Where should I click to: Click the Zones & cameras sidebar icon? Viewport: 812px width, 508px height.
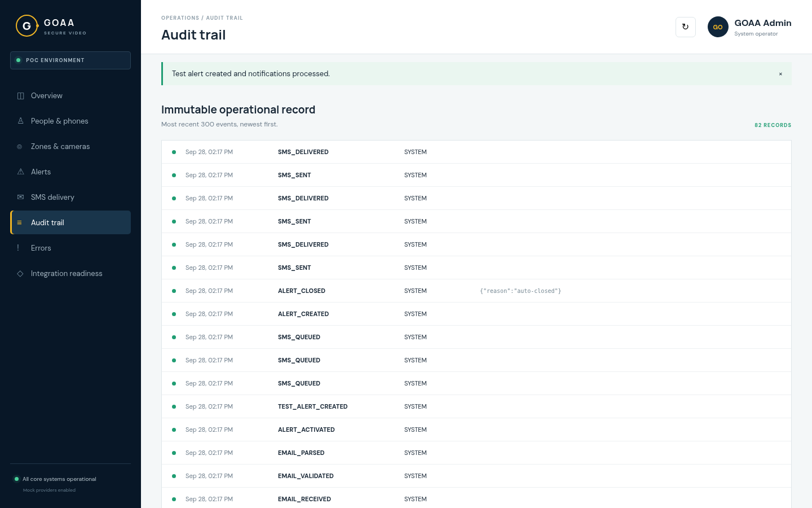pos(20,147)
